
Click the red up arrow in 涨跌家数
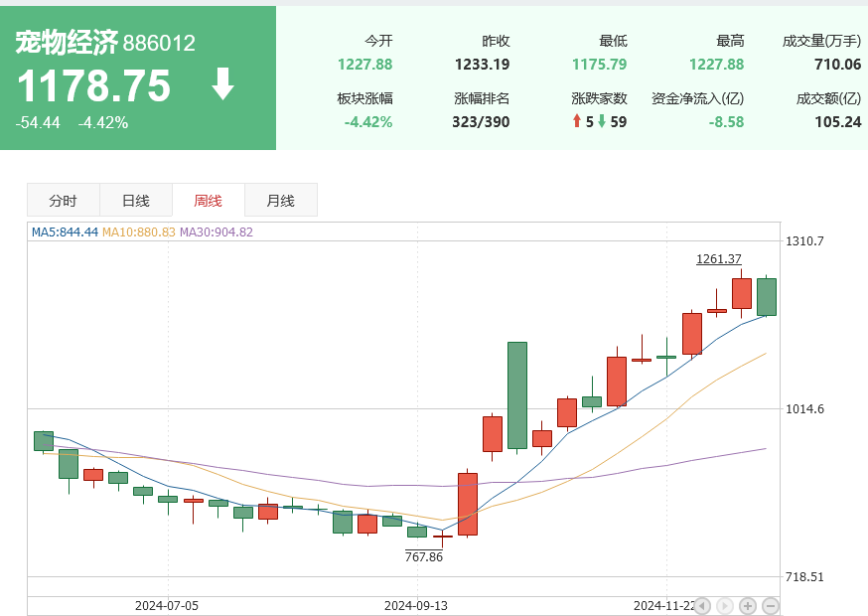577,122
